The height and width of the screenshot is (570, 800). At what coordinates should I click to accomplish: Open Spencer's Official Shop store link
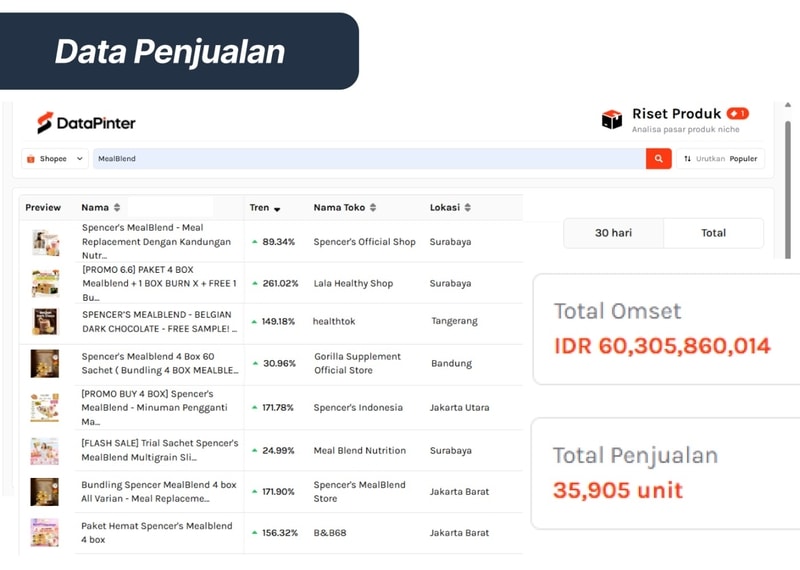click(x=364, y=242)
